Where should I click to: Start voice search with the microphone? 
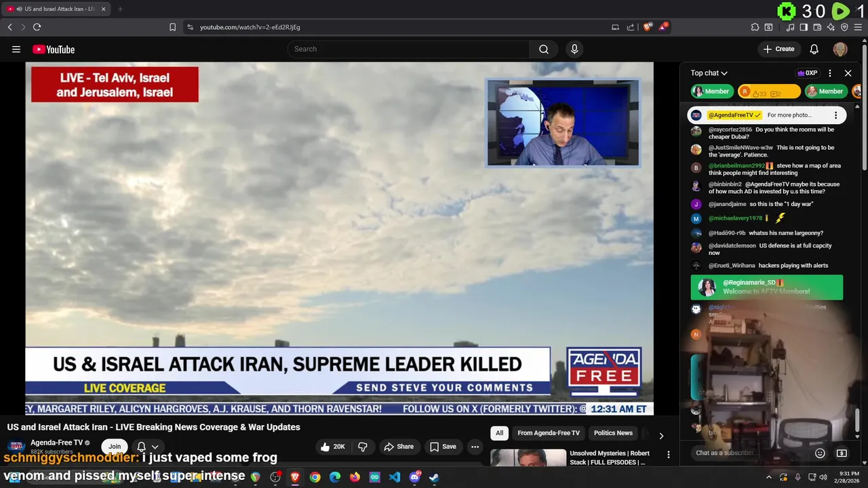tap(574, 49)
